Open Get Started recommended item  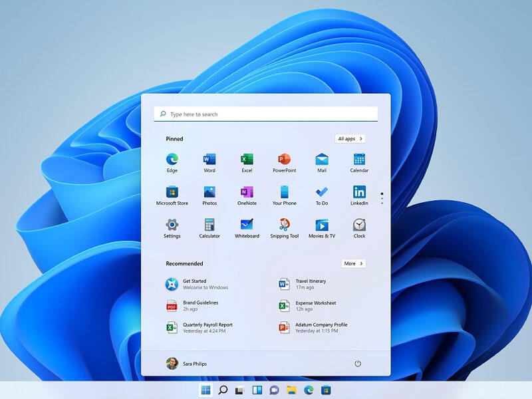point(197,285)
